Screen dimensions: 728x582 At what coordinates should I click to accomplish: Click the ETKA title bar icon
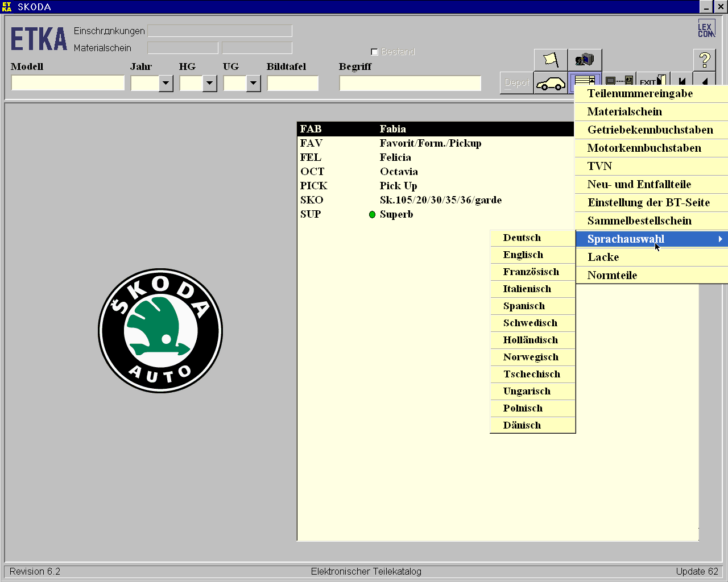click(x=7, y=7)
